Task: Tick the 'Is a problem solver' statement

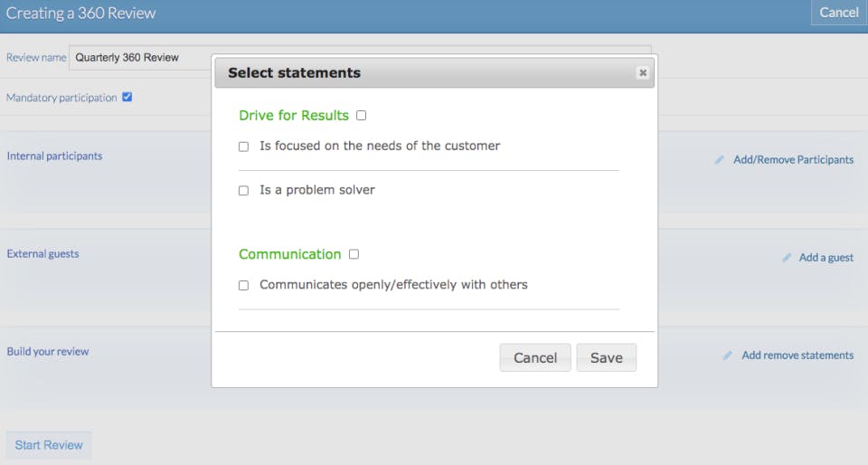Action: [x=243, y=191]
